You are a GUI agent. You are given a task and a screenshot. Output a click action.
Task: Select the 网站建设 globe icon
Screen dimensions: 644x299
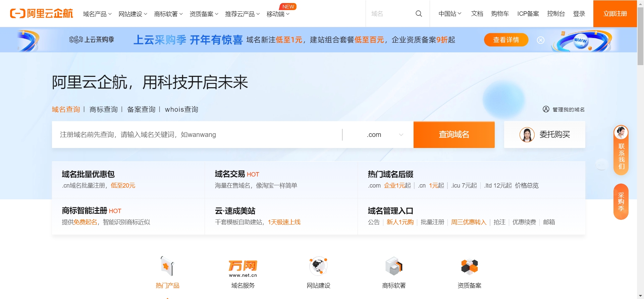[318, 266]
